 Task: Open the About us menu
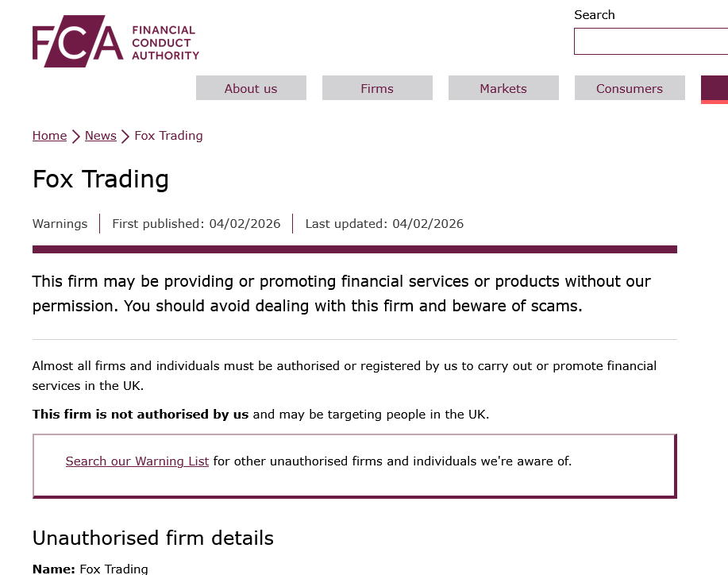[251, 88]
